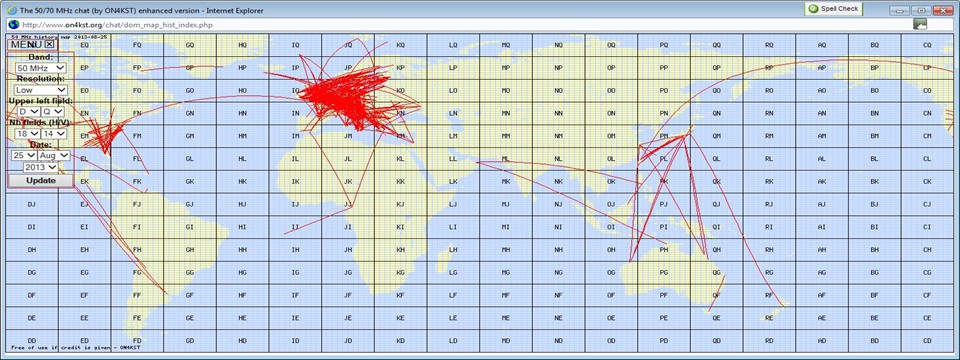Change the horizontal fields count 18

click(x=29, y=133)
